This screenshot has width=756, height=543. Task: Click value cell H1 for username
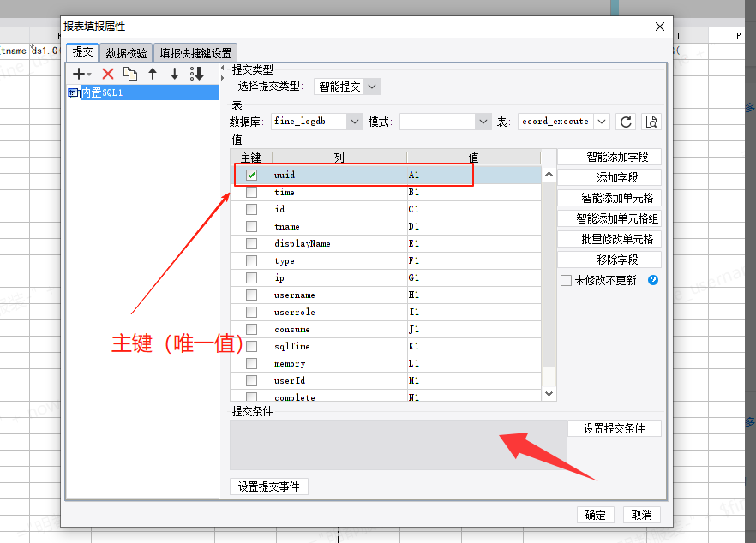[x=474, y=295]
